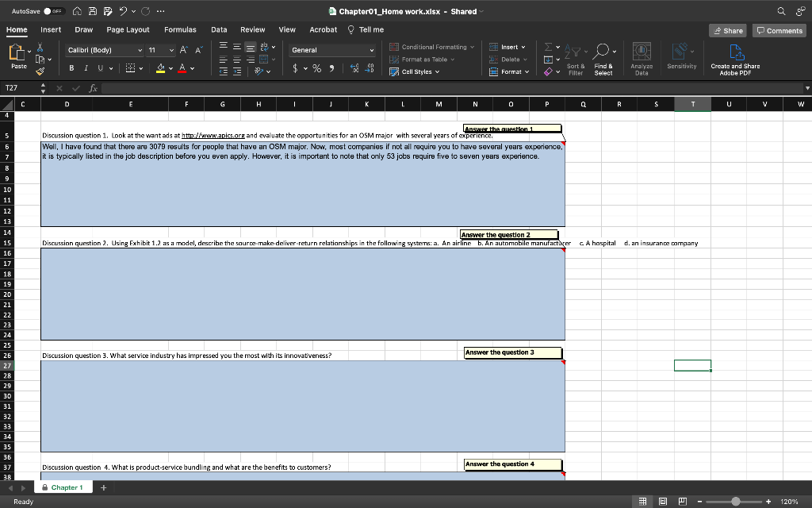Click the Share button

[727, 30]
